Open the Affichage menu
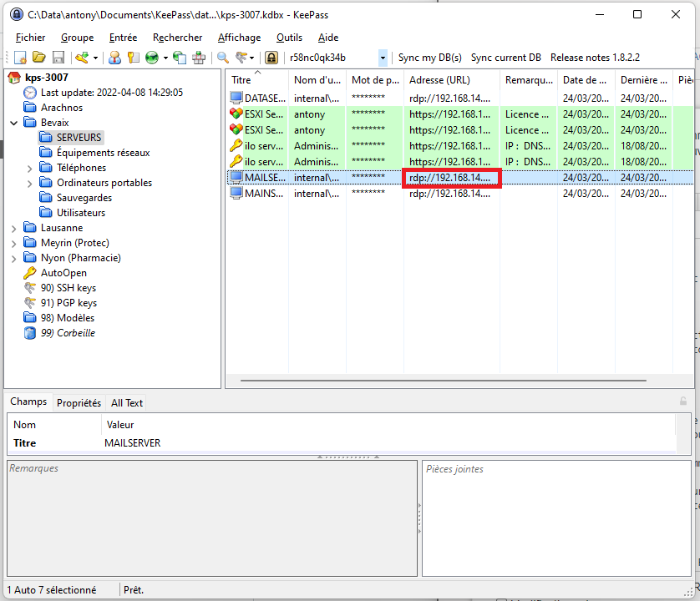The height and width of the screenshot is (601, 700). point(239,38)
